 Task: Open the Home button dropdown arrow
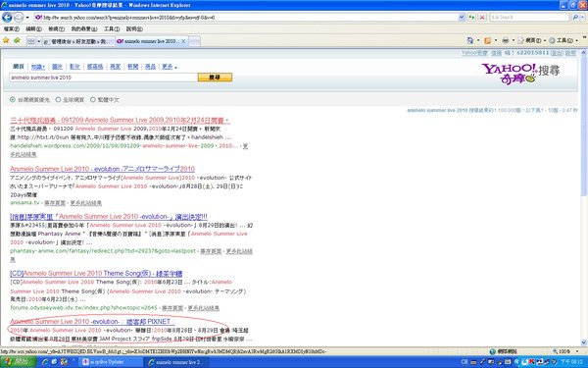(478, 40)
